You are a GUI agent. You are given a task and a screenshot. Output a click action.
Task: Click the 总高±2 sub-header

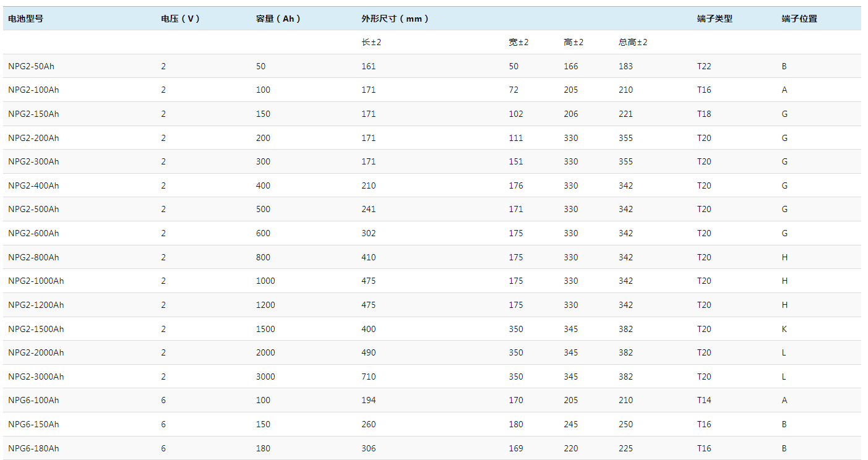(632, 42)
